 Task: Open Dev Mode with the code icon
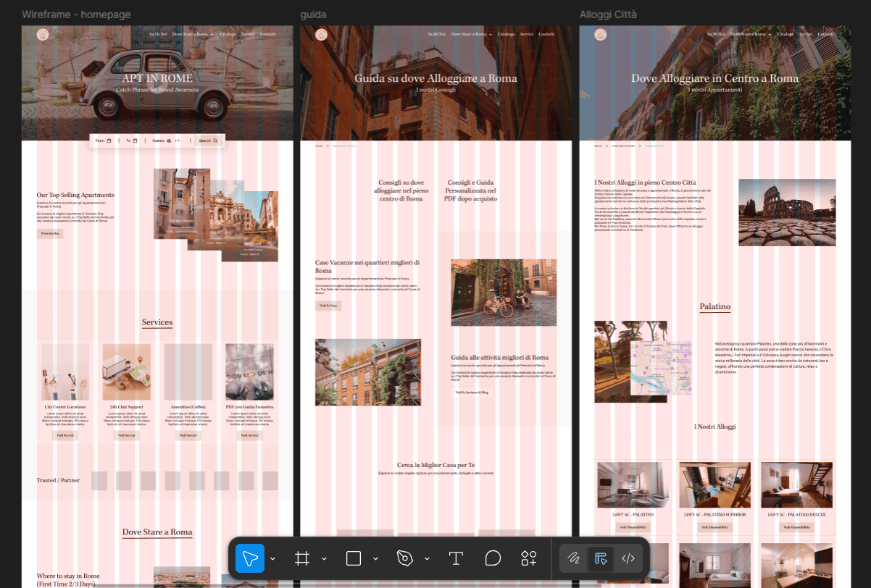tap(627, 558)
